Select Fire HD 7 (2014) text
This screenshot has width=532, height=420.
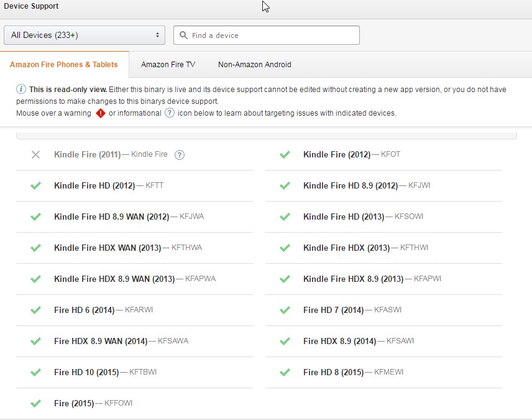pyautogui.click(x=334, y=310)
